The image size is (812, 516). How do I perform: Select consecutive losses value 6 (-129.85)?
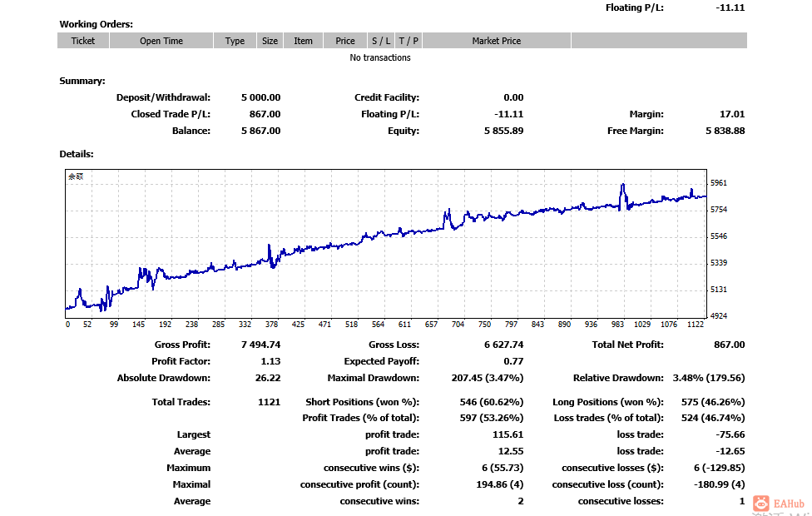pyautogui.click(x=720, y=468)
